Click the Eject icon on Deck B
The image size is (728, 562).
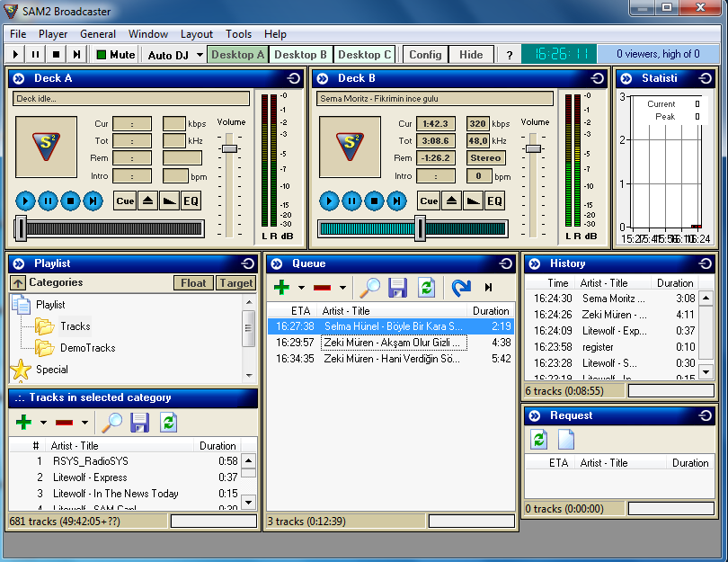pos(451,201)
